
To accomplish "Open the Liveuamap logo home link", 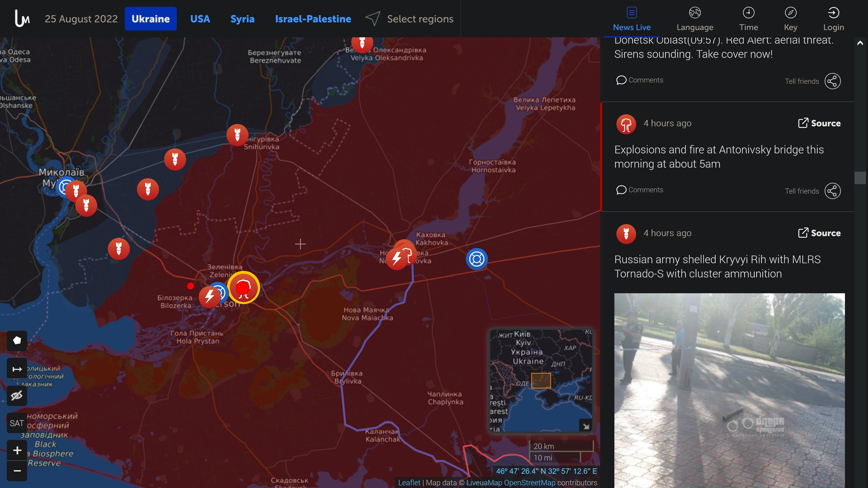I will [x=22, y=19].
